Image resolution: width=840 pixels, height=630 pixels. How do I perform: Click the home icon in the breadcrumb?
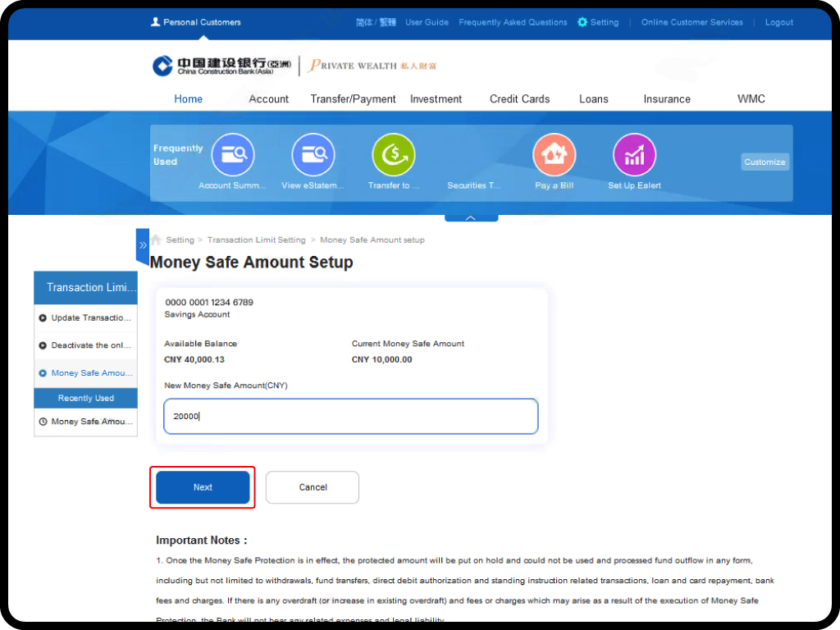156,240
